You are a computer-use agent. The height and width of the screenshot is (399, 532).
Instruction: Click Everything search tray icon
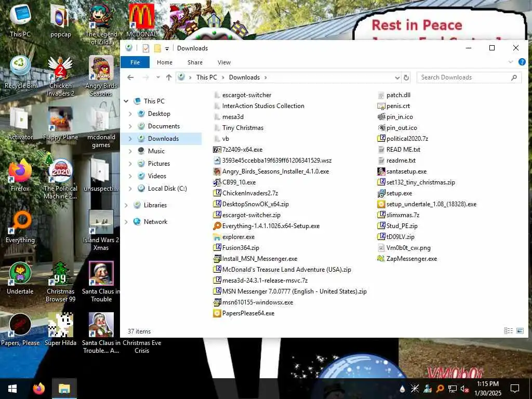[440, 389]
